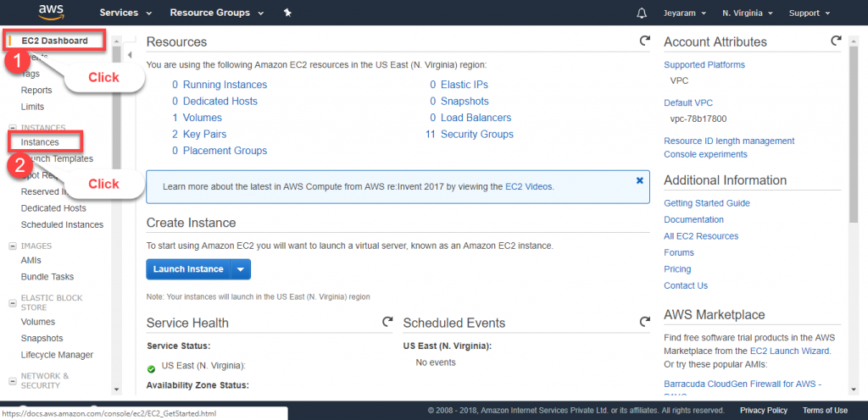The image size is (868, 420).
Task: Click the Default VPC link
Action: tap(688, 102)
